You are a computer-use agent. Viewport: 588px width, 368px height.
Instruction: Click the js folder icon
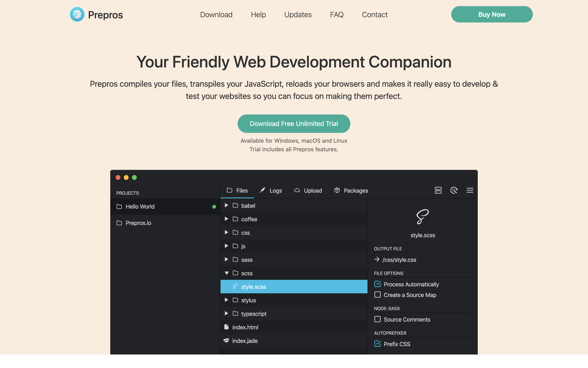coord(235,246)
